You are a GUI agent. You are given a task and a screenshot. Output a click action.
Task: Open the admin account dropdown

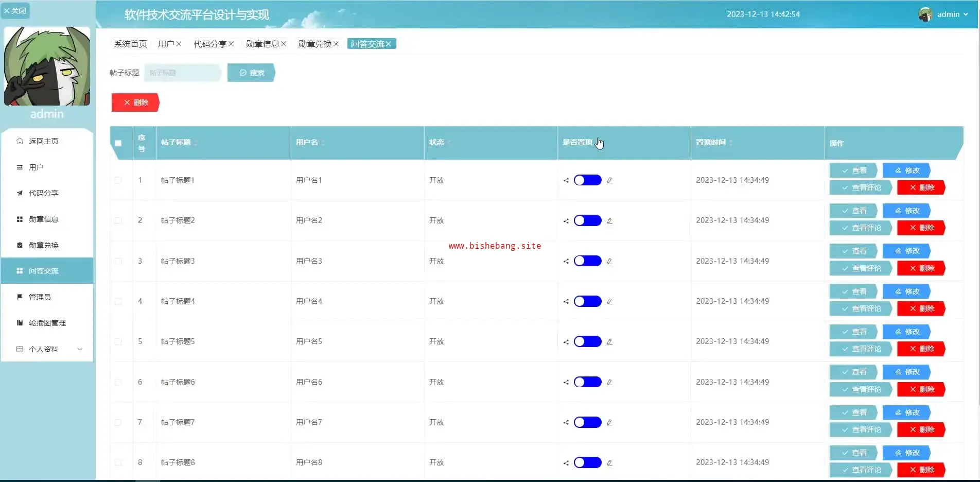tap(952, 14)
